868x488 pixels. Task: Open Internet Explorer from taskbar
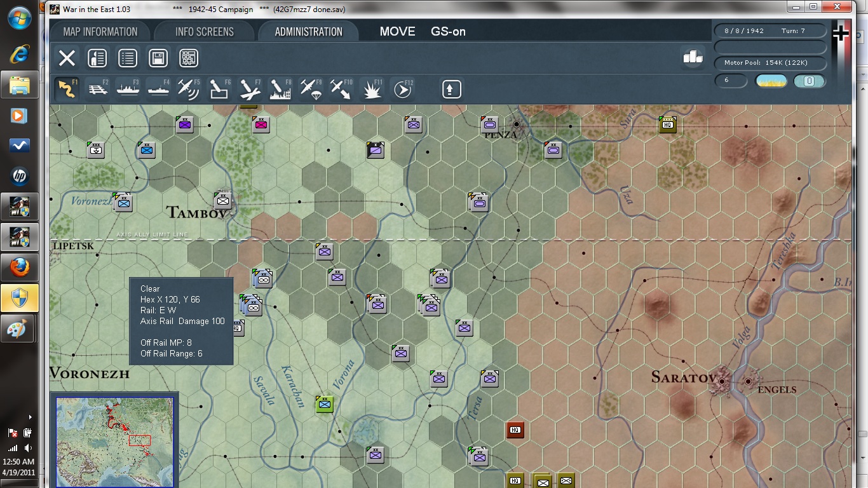(20, 54)
